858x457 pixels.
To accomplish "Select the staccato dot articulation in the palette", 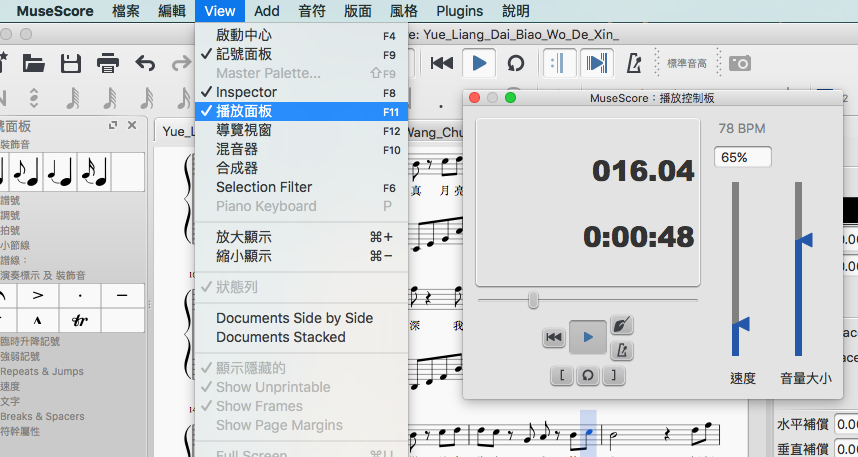I will (x=81, y=296).
